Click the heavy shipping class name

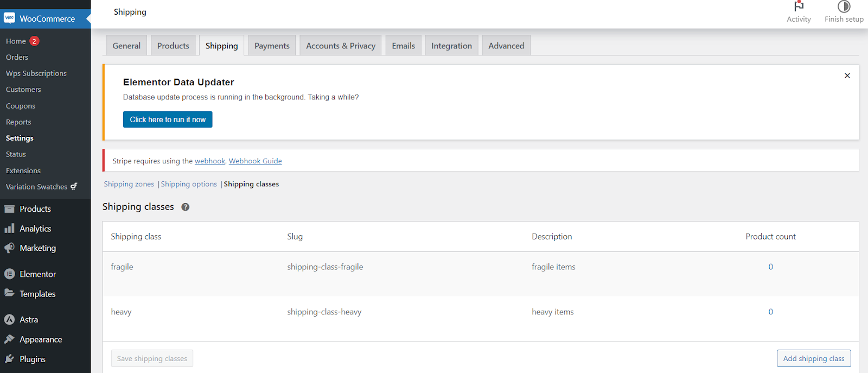coord(121,312)
